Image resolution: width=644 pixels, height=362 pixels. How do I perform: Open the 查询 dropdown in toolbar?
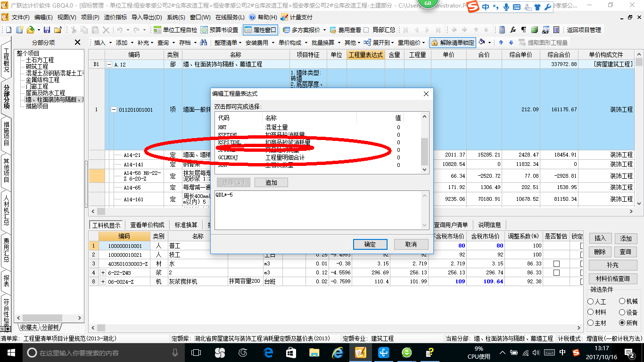165,42
